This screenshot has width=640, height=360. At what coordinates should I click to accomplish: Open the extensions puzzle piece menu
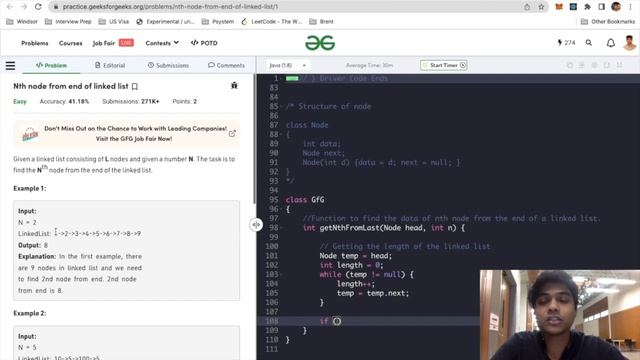tap(587, 7)
